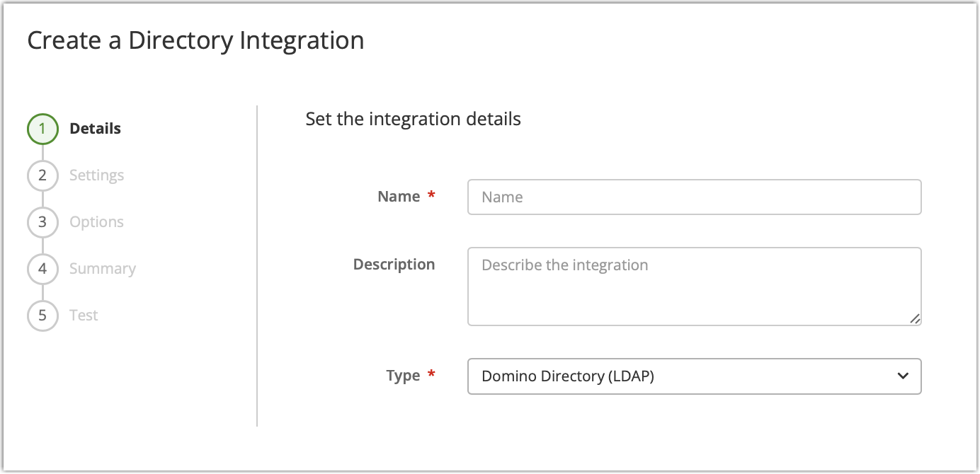Viewport: 980px width, 474px height.
Task: Click the step 2 Settings circle
Action: [42, 175]
